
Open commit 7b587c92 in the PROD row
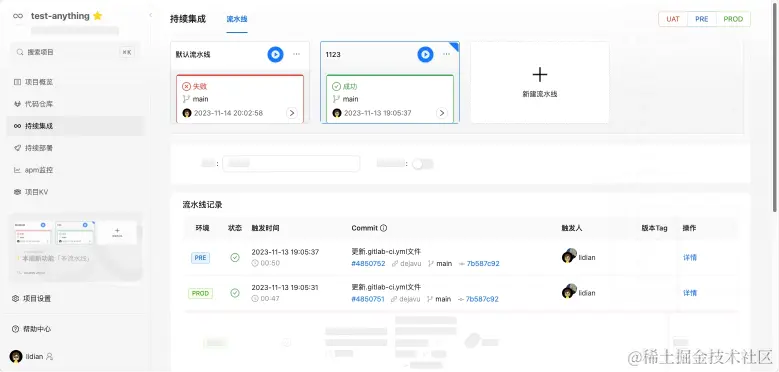pos(482,299)
